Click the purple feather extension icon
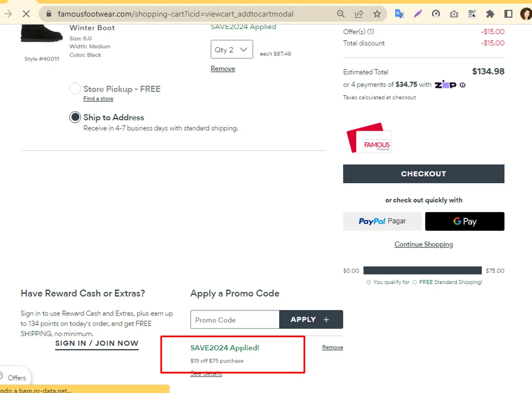This screenshot has height=393, width=532. 418,14
